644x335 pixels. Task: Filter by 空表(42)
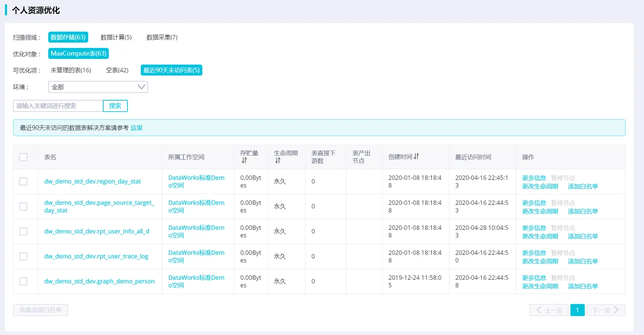pos(117,70)
